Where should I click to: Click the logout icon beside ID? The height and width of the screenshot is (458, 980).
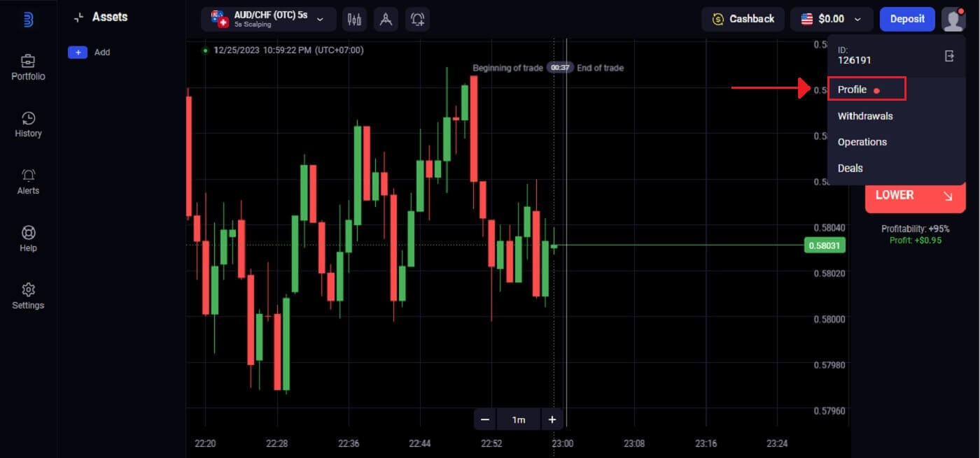[x=949, y=56]
